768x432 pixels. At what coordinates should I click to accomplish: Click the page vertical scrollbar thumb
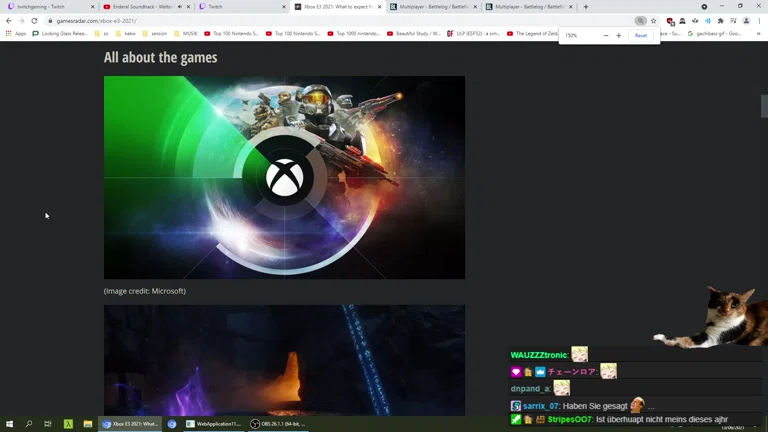(x=764, y=106)
